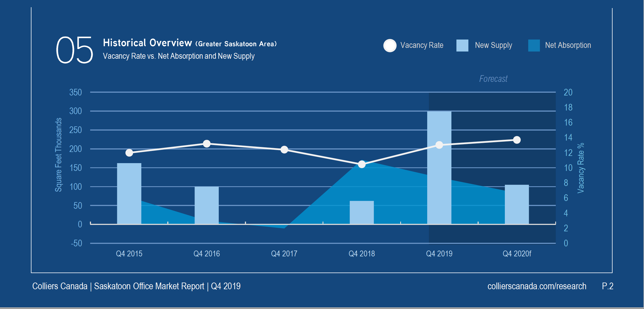644x309 pixels.
Task: Click the 'P.2' page number
Action: pos(608,286)
